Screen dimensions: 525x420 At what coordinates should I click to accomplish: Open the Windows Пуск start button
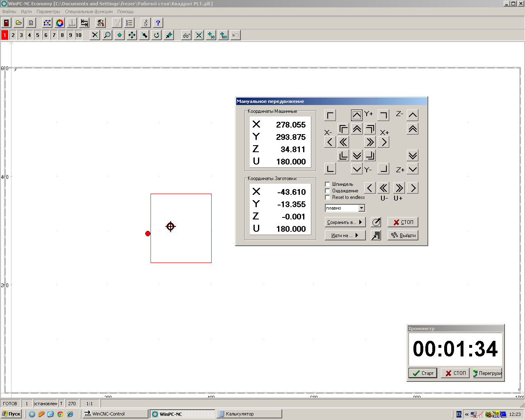click(11, 414)
